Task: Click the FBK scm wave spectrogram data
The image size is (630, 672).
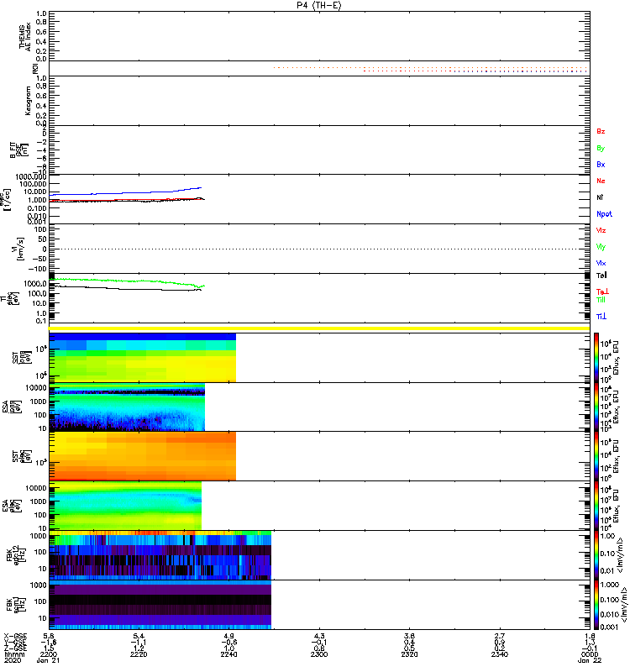Action: click(x=160, y=605)
